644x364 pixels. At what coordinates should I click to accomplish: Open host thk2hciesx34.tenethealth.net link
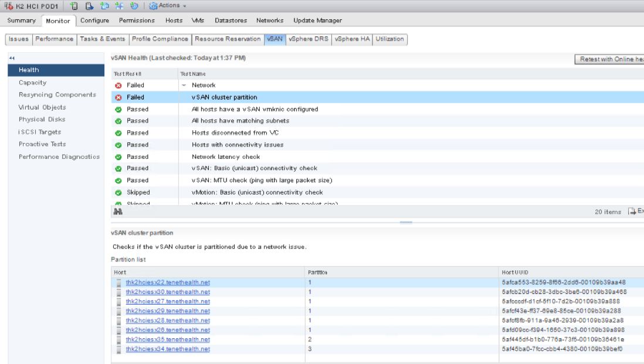(168, 349)
